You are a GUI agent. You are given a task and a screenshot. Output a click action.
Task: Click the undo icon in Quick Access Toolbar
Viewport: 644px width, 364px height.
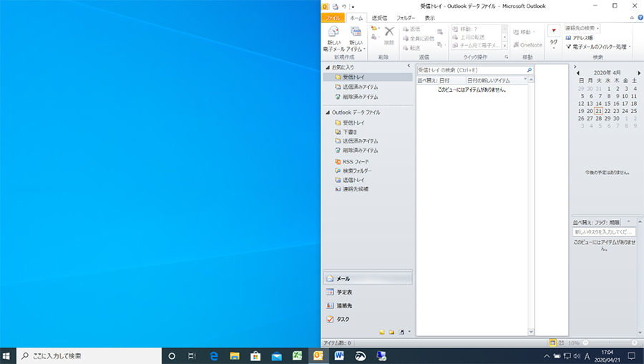tap(344, 6)
